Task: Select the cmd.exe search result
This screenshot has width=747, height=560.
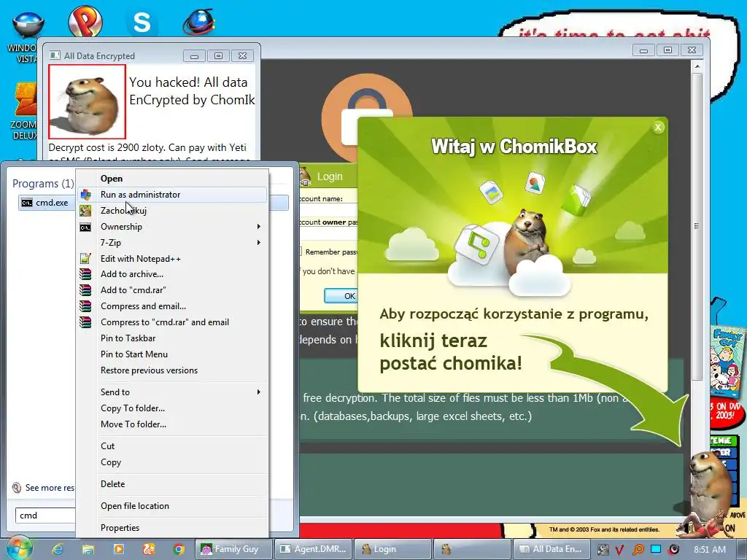Action: pos(47,203)
